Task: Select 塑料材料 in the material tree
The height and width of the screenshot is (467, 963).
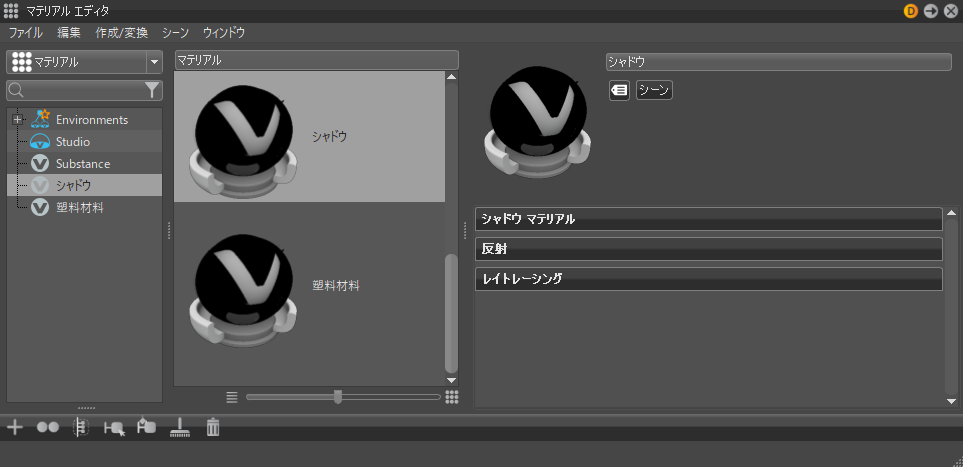Action: click(x=80, y=208)
